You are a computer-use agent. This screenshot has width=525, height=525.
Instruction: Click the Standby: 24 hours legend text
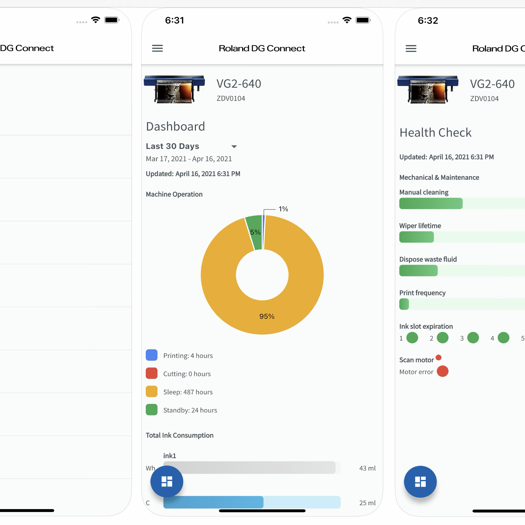190,410
